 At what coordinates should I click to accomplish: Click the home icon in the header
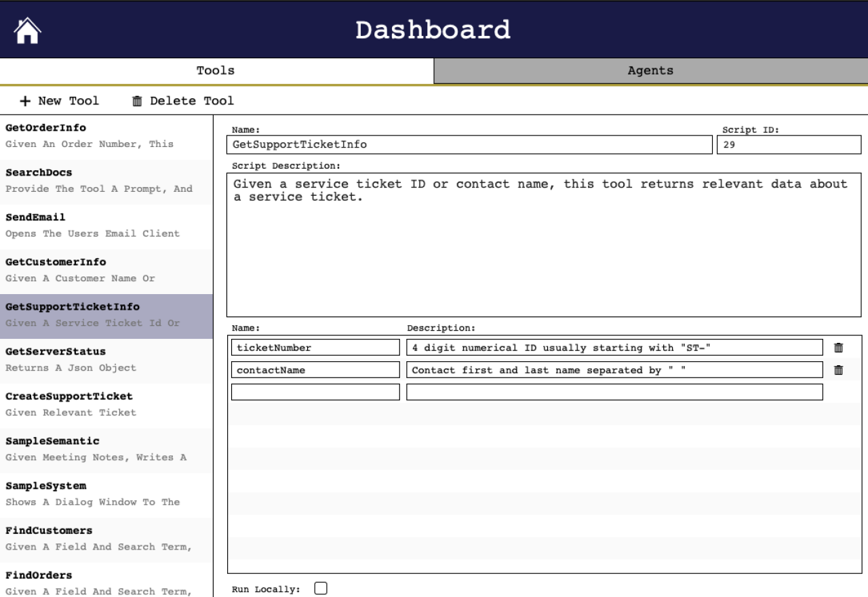pyautogui.click(x=26, y=30)
